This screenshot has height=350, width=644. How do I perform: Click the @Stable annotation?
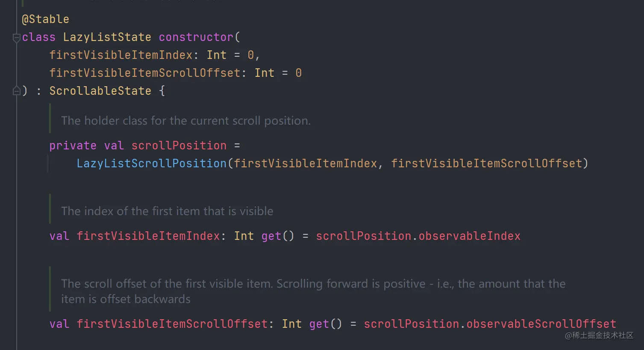pyautogui.click(x=45, y=19)
